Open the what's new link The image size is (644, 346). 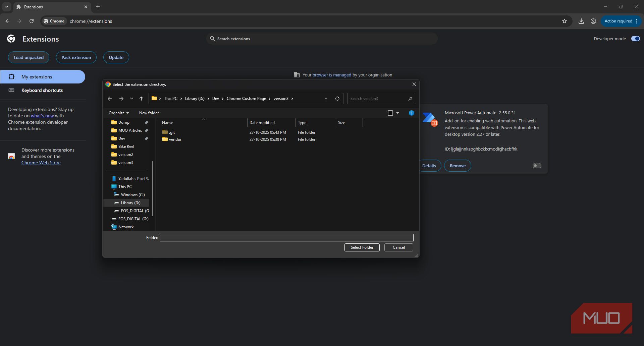(x=42, y=116)
